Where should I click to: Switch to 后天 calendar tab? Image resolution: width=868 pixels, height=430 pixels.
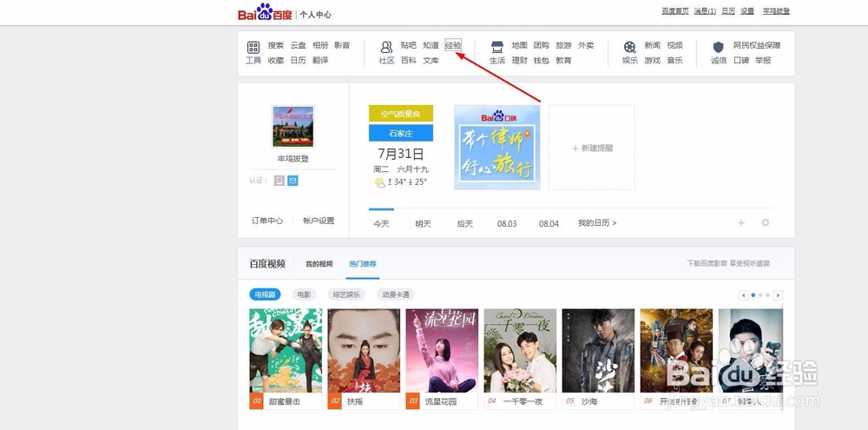coord(465,224)
